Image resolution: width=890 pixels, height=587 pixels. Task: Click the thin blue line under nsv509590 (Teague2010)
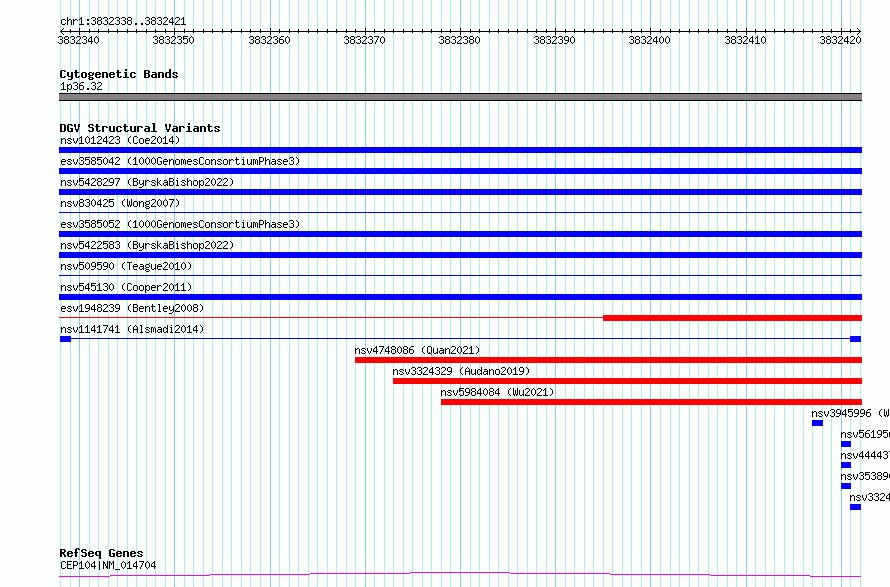(x=460, y=276)
